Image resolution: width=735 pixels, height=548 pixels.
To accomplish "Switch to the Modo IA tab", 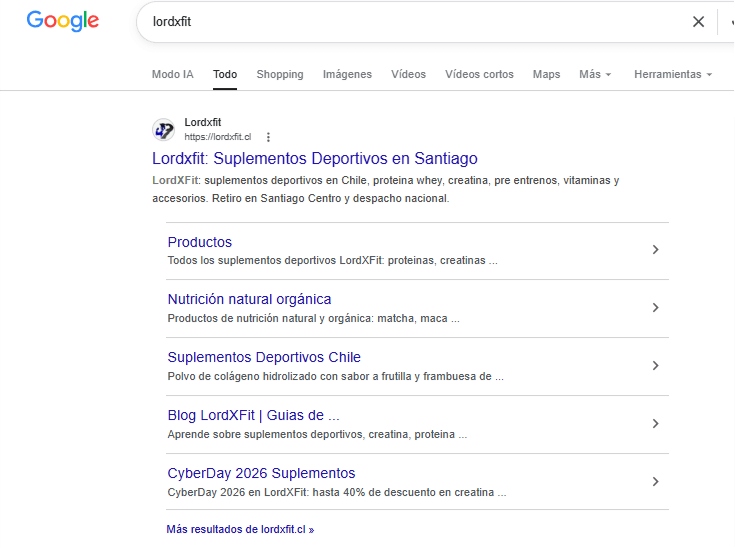I will click(x=172, y=74).
